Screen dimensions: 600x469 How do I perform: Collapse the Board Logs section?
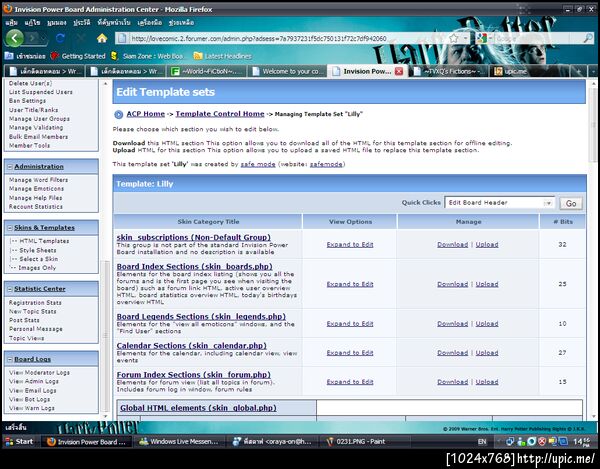[10, 359]
